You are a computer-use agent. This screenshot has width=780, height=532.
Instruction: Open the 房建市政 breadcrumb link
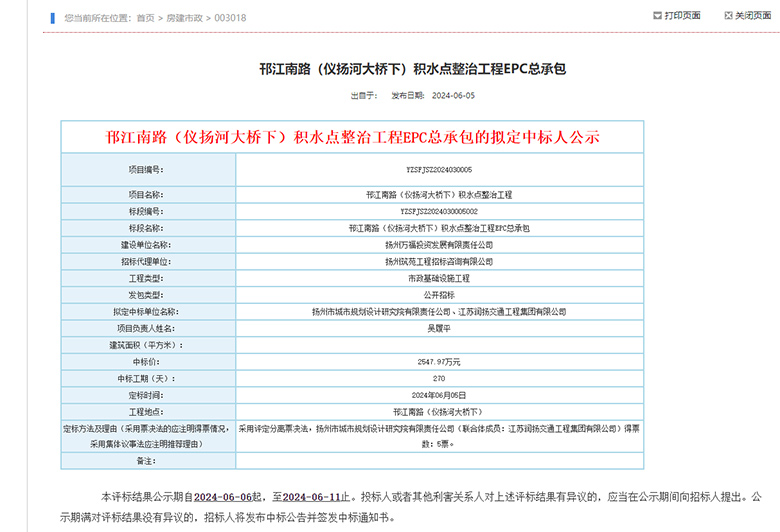point(184,18)
